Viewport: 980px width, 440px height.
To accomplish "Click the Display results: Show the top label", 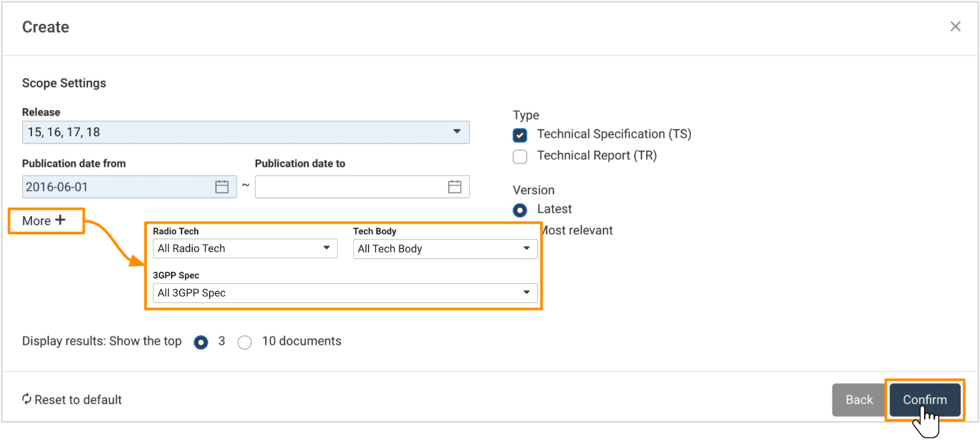I will 101,341.
